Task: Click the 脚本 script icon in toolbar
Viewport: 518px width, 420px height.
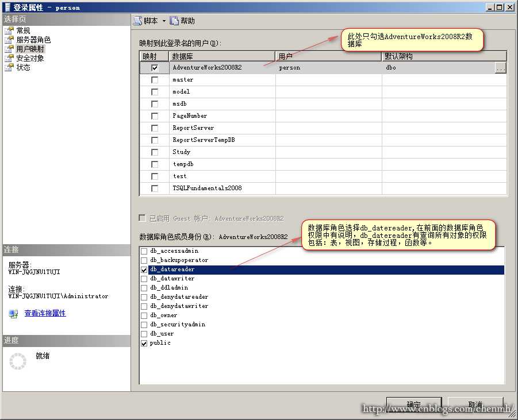Action: (137, 21)
